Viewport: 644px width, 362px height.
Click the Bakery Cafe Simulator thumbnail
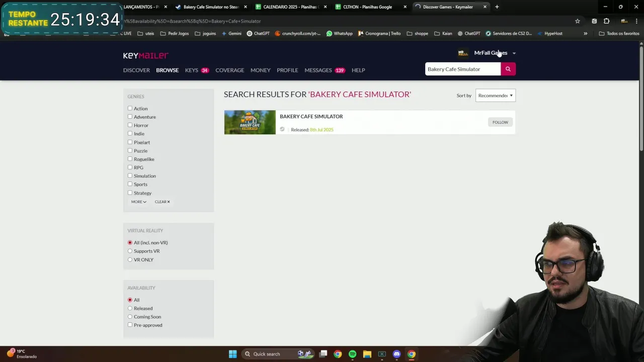[250, 122]
